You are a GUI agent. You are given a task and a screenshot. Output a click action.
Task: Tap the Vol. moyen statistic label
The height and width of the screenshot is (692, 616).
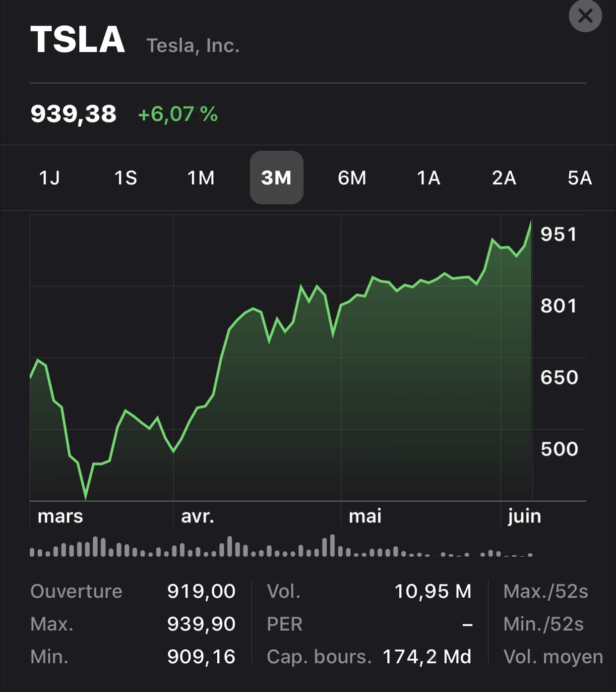(x=553, y=657)
